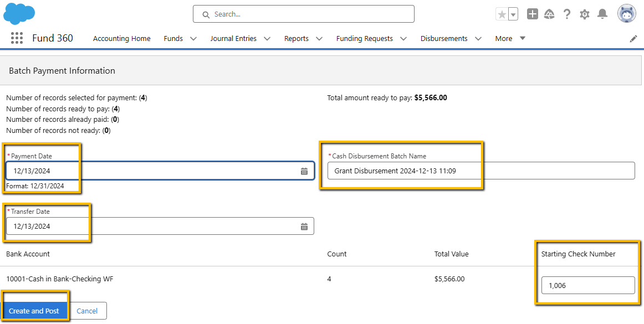Open the App Launcher grid icon
644x324 pixels.
(17, 38)
